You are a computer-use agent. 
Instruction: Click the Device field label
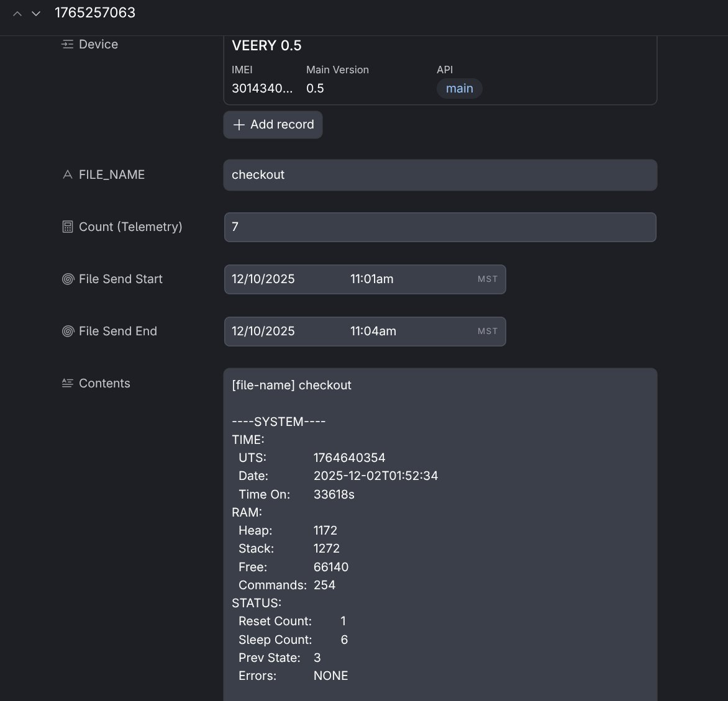(x=98, y=44)
